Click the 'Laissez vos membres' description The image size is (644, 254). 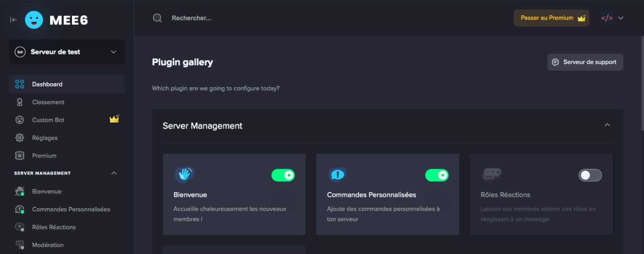point(538,214)
